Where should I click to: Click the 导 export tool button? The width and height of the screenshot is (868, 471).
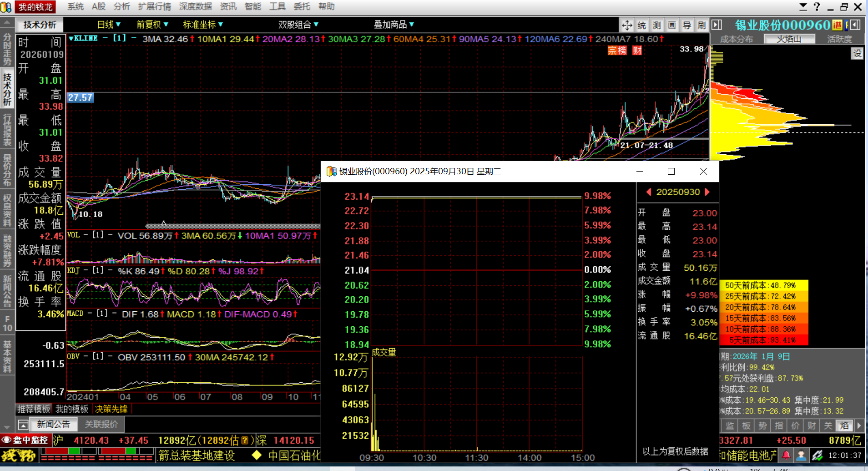coord(687,25)
